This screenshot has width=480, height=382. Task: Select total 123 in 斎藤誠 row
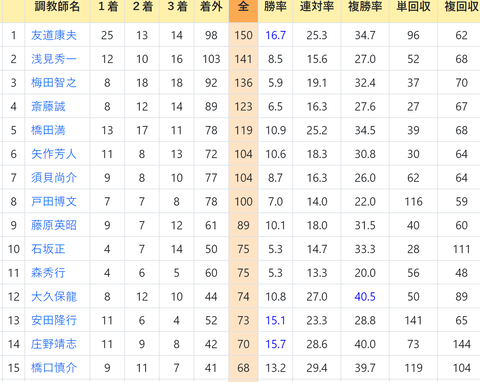(243, 107)
